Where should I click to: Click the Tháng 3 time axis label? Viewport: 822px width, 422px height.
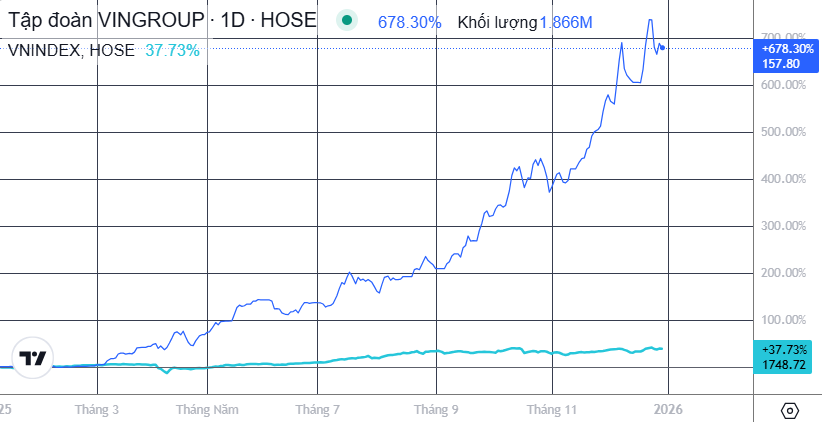(97, 409)
